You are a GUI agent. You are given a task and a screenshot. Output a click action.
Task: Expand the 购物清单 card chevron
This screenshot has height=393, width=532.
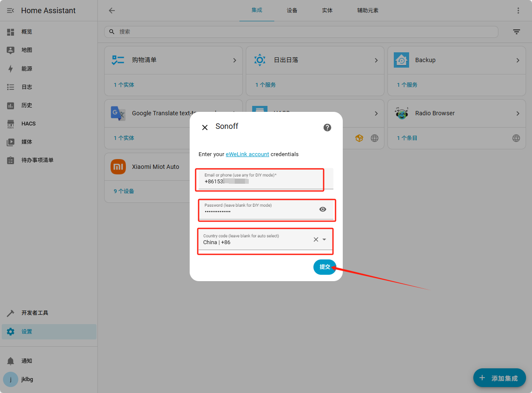pos(234,60)
